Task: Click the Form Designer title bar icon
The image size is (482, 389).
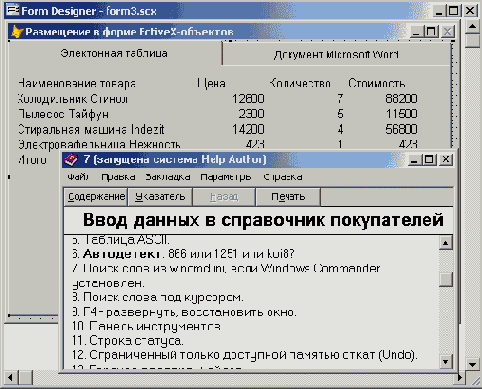Action: 13,11
